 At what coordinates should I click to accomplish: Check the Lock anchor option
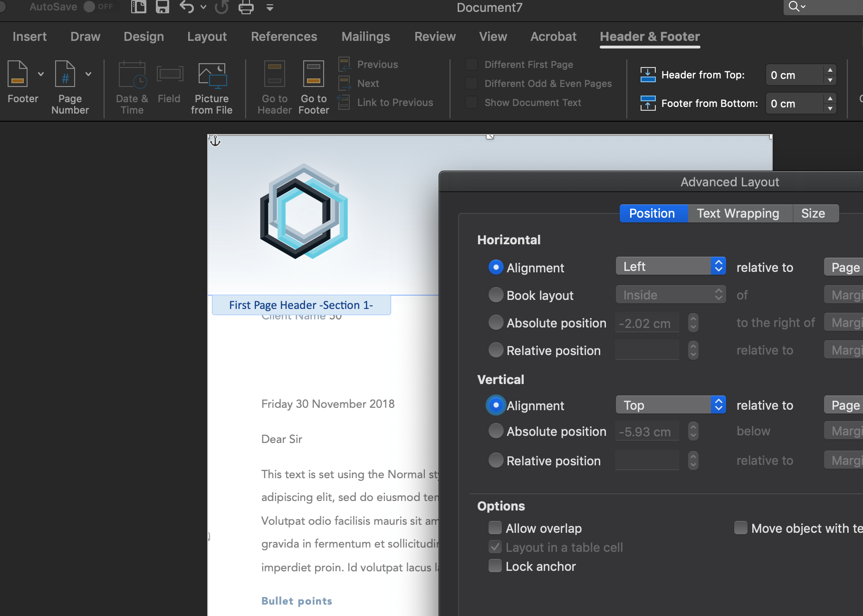coord(495,566)
